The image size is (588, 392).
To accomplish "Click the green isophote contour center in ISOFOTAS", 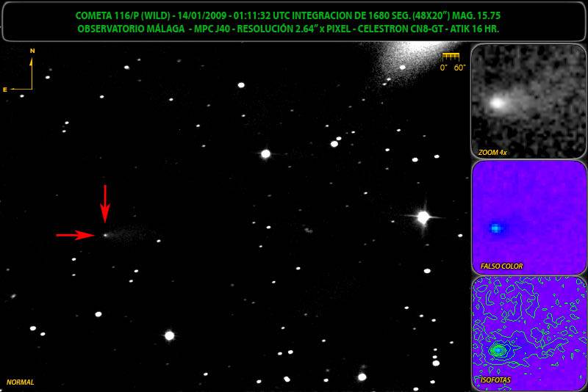I will [498, 350].
